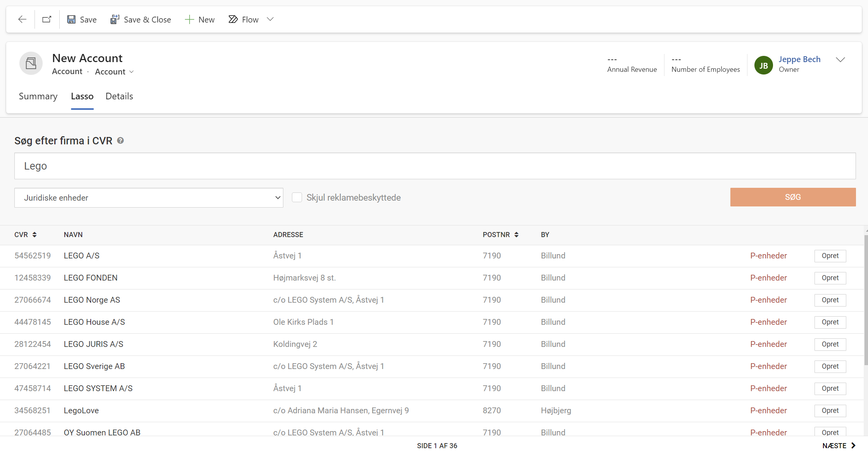The width and height of the screenshot is (868, 454).
Task: Click the JB owner avatar
Action: click(763, 65)
